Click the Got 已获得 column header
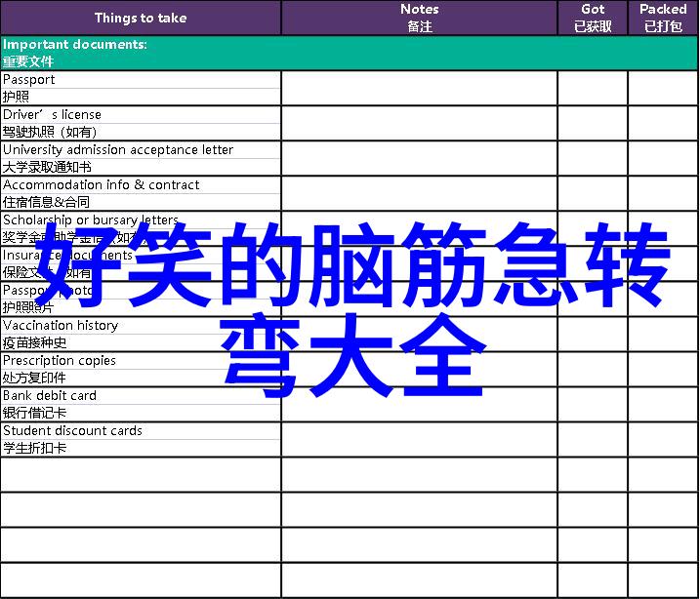This screenshot has width=700, height=599. (593, 18)
